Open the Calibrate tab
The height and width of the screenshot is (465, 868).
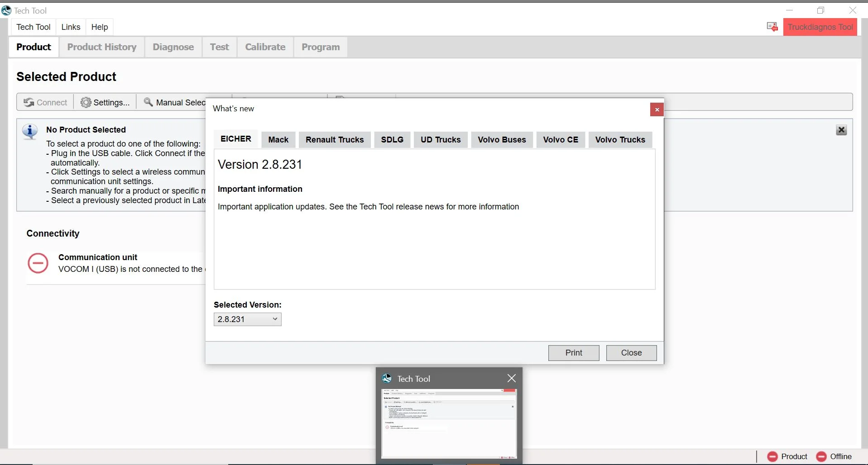point(265,47)
